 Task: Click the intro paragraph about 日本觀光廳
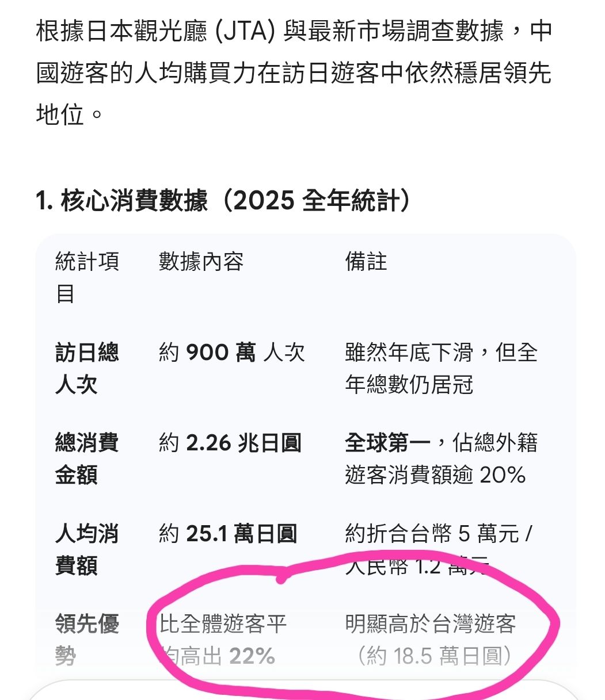tap(294, 72)
